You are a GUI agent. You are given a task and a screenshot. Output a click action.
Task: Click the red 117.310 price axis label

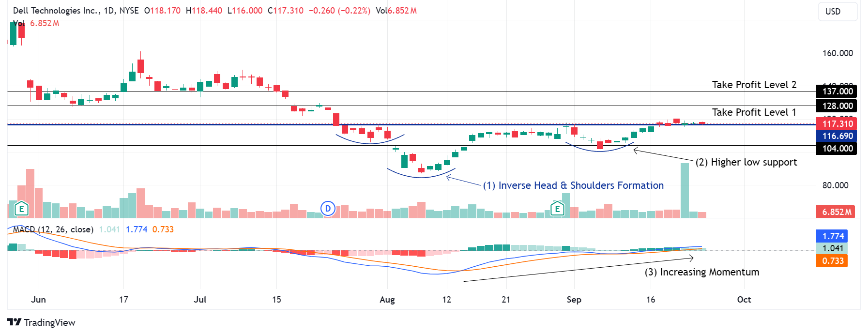837,124
